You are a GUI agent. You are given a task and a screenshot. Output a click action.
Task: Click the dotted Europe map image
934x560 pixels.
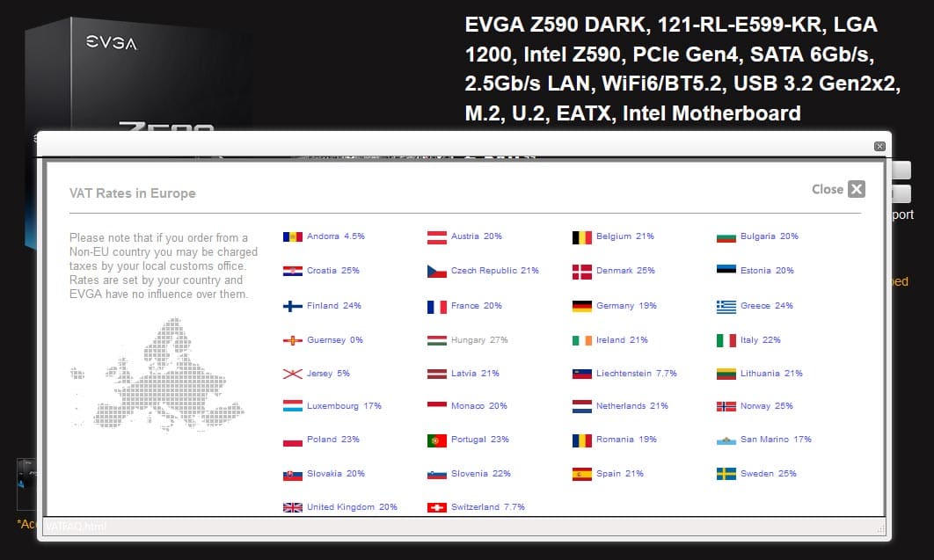[x=157, y=373]
